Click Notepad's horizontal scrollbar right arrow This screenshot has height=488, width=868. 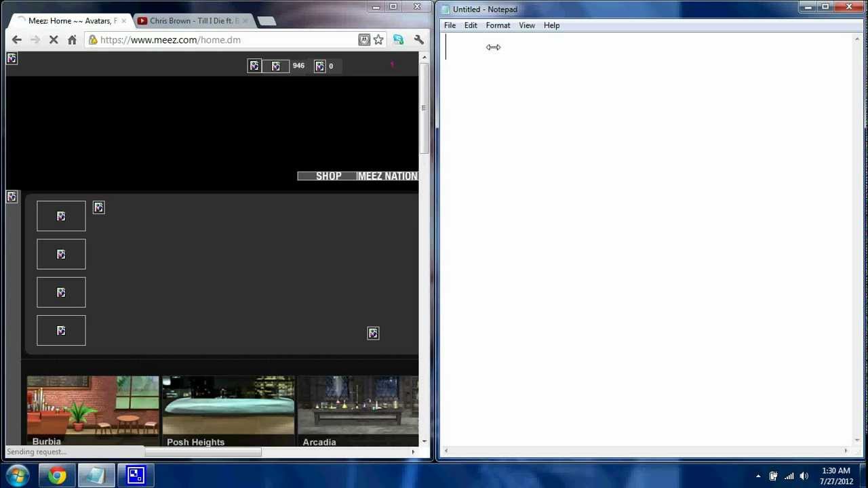pyautogui.click(x=846, y=451)
